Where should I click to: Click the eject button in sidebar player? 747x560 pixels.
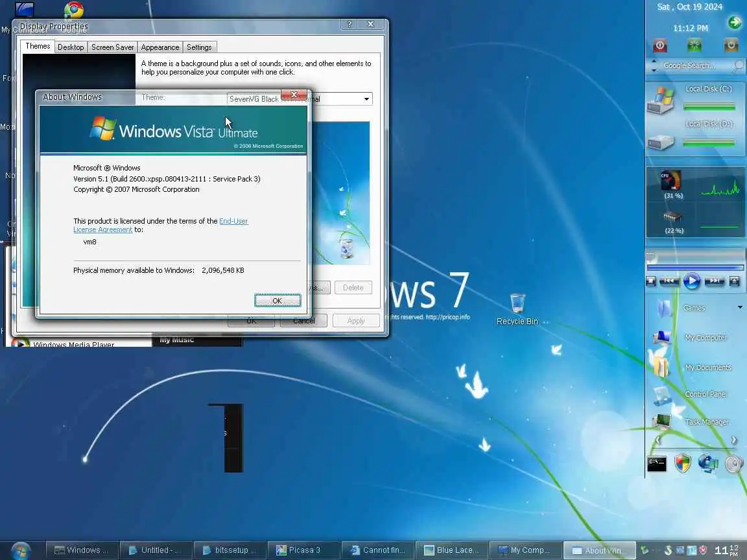[x=734, y=281]
